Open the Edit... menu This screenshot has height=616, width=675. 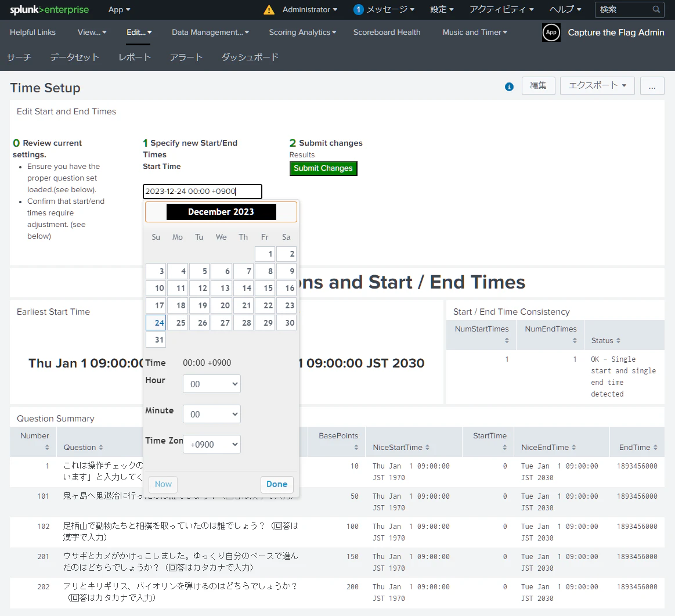(x=139, y=33)
